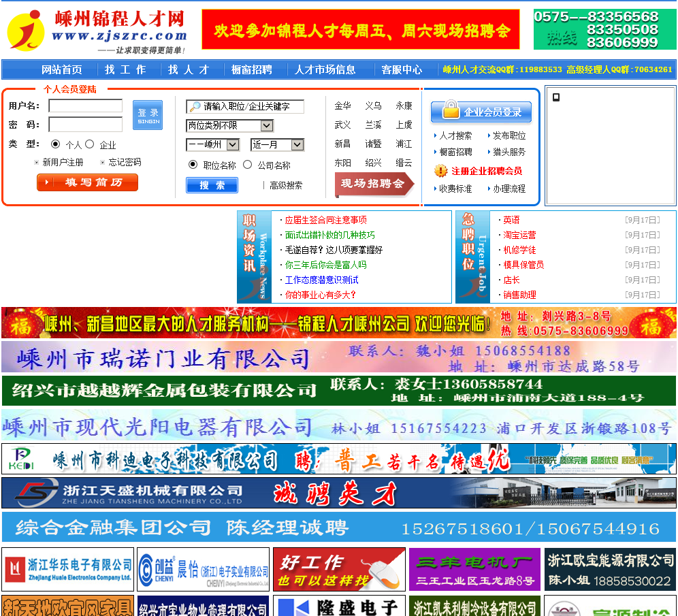
Task: Select the 个人 account type
Action: pyautogui.click(x=55, y=144)
